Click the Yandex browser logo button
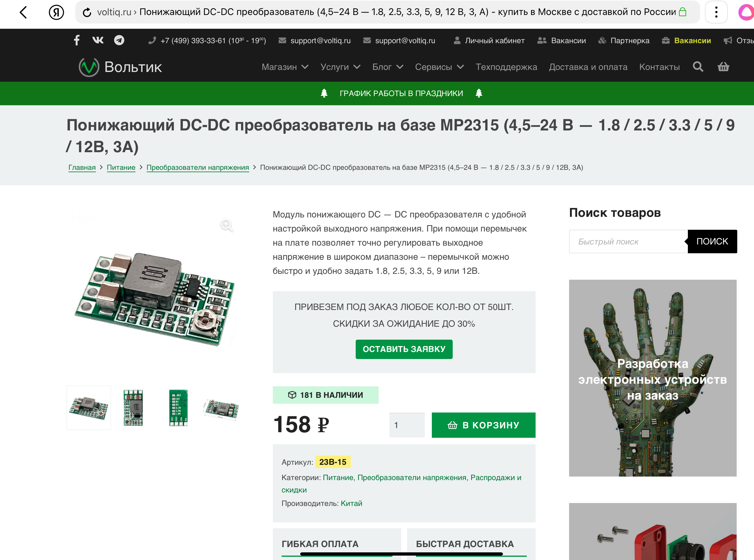The height and width of the screenshot is (560, 754). tap(56, 12)
